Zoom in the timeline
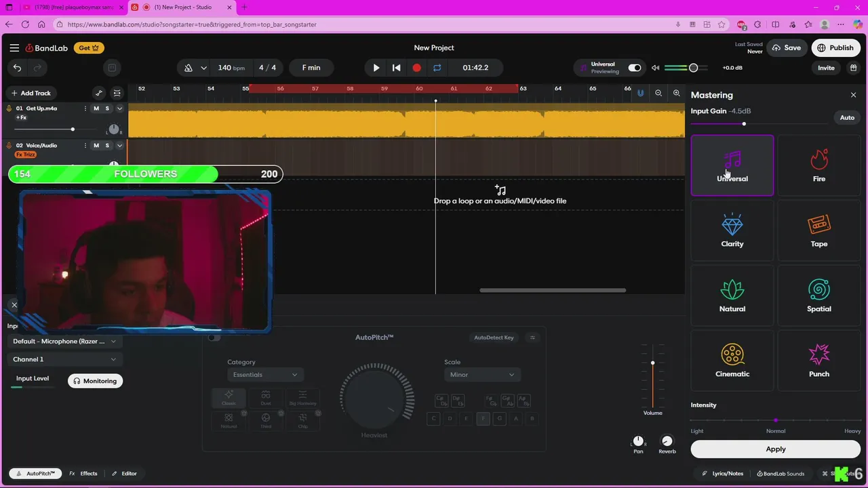Screen dimensions: 868x488 click(676, 93)
